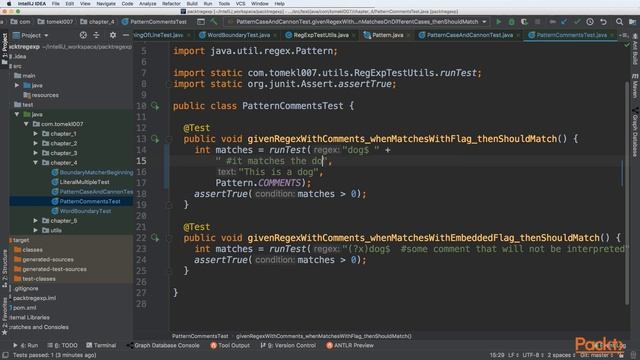Expand the chapter_3 package

coord(36,153)
